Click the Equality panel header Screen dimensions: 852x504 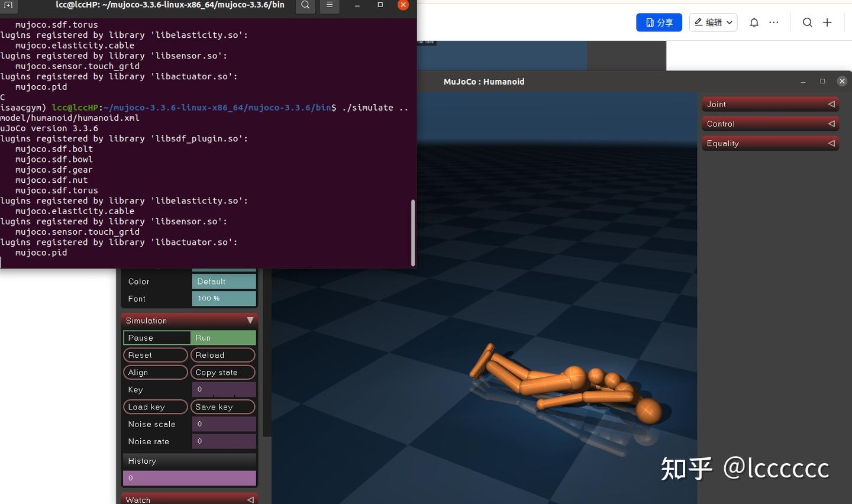click(x=770, y=143)
